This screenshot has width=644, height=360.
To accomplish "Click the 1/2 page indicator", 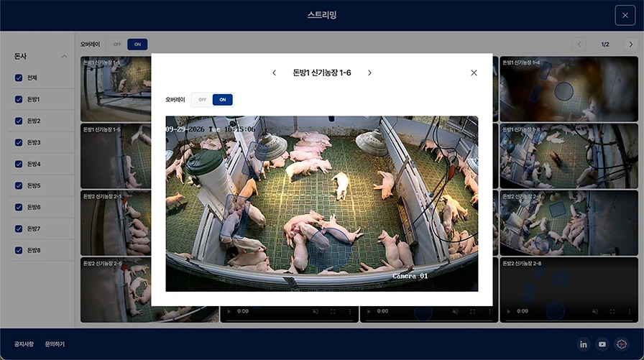I will tap(605, 45).
